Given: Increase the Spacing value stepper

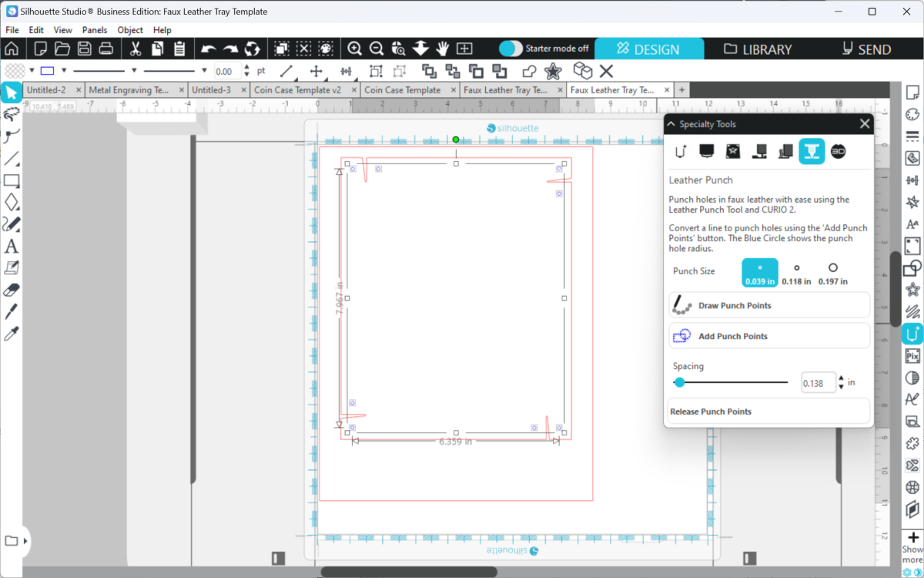Looking at the screenshot, I should pyautogui.click(x=841, y=378).
